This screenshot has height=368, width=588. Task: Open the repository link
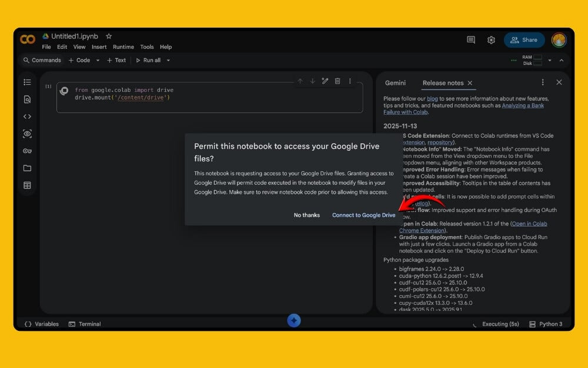click(x=440, y=142)
